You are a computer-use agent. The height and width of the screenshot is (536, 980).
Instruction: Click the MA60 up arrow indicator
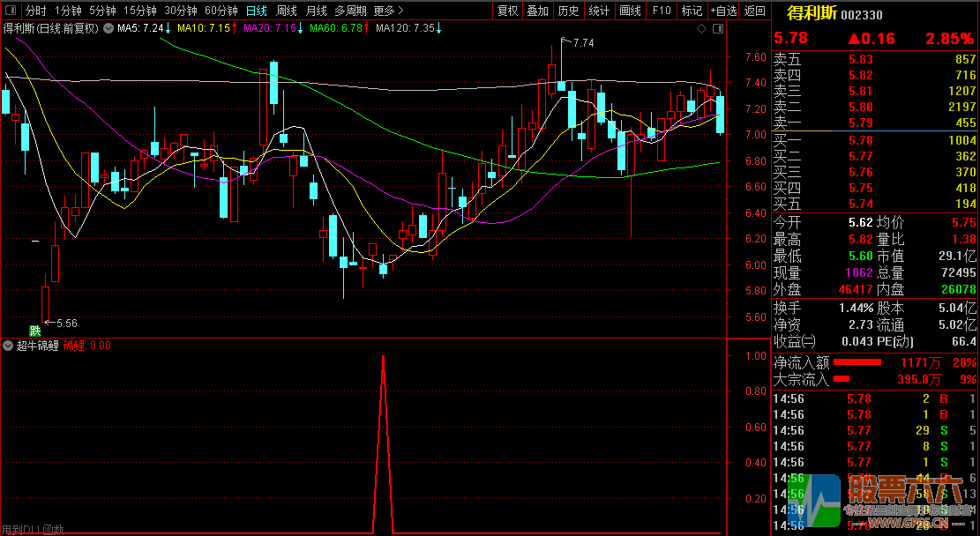(368, 28)
